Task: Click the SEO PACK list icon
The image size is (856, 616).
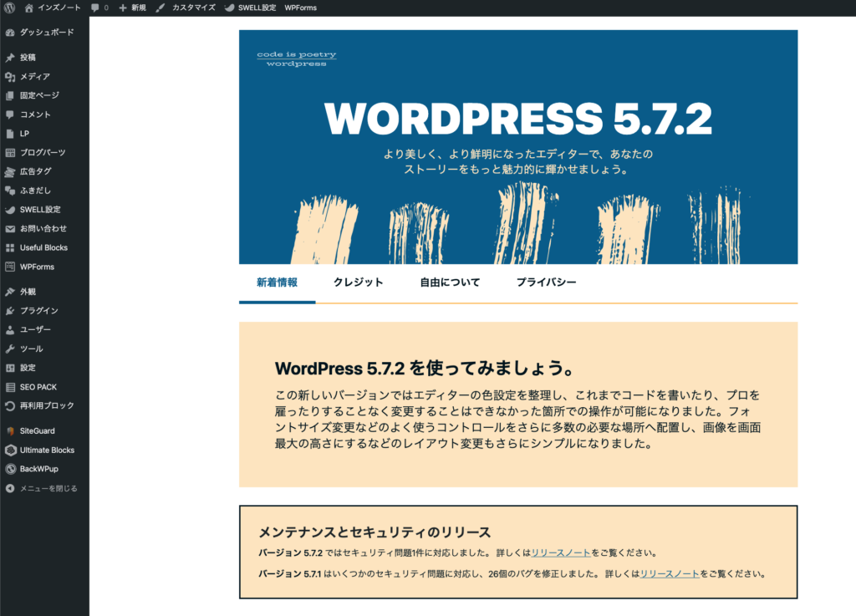Action: tap(10, 387)
